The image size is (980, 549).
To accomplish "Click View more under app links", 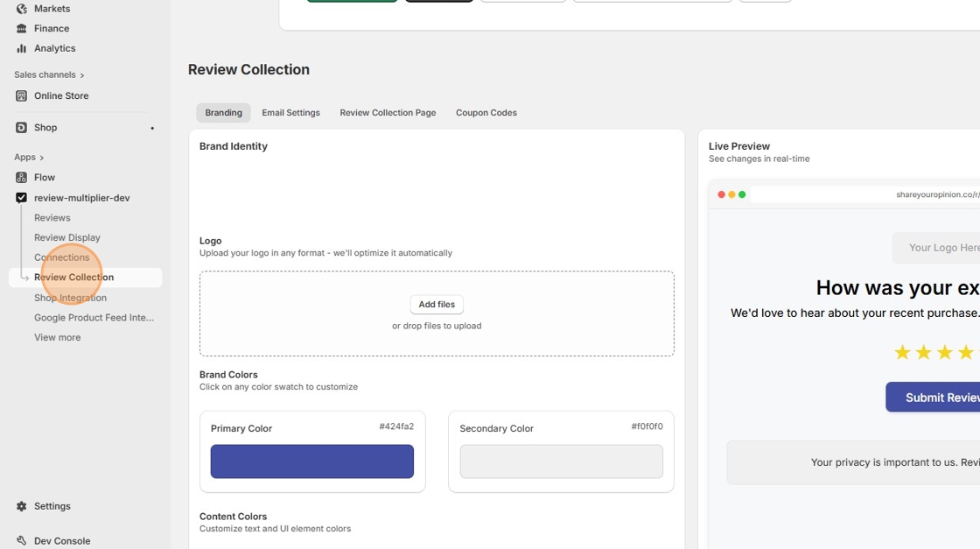I will pyautogui.click(x=58, y=338).
